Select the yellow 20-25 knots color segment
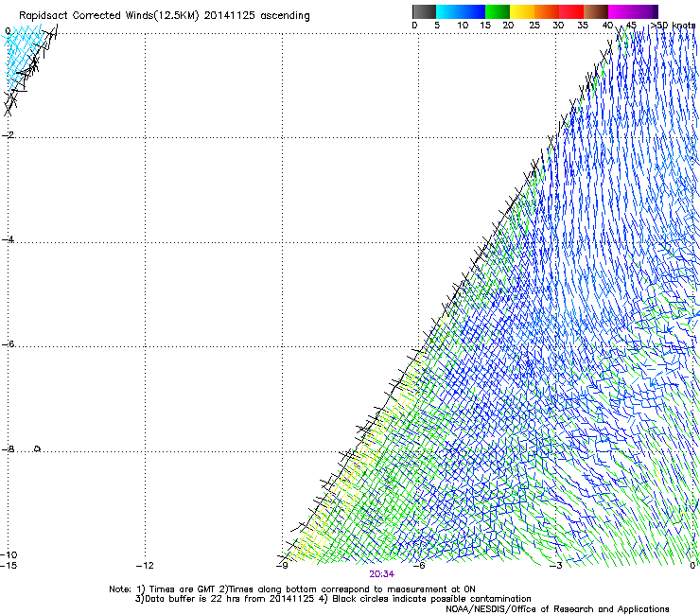This screenshot has width=700, height=615. point(522,11)
